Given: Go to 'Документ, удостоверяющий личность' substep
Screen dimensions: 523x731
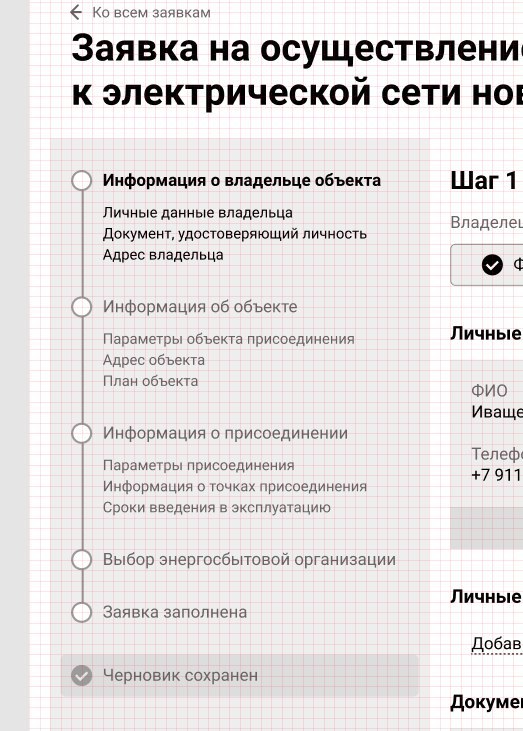Looking at the screenshot, I should click(234, 234).
